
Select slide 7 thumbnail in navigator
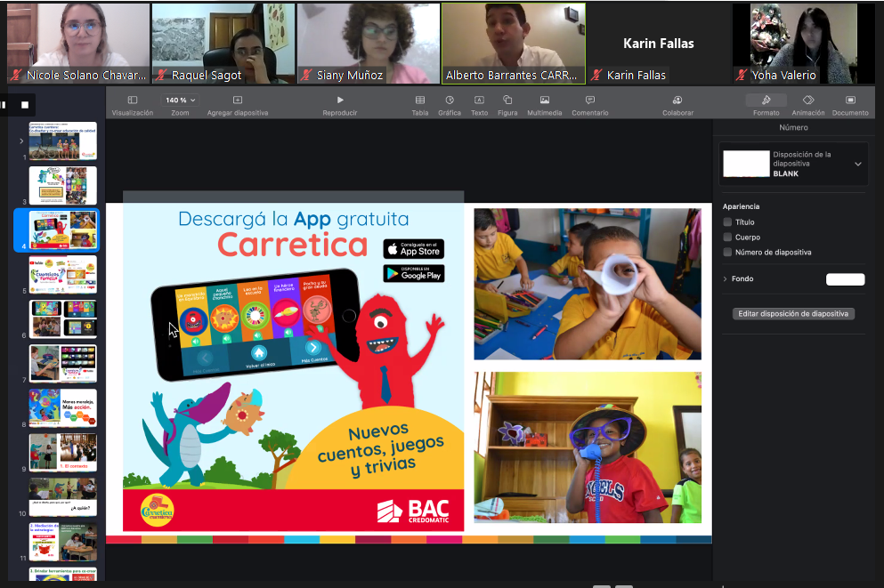pyautogui.click(x=62, y=363)
